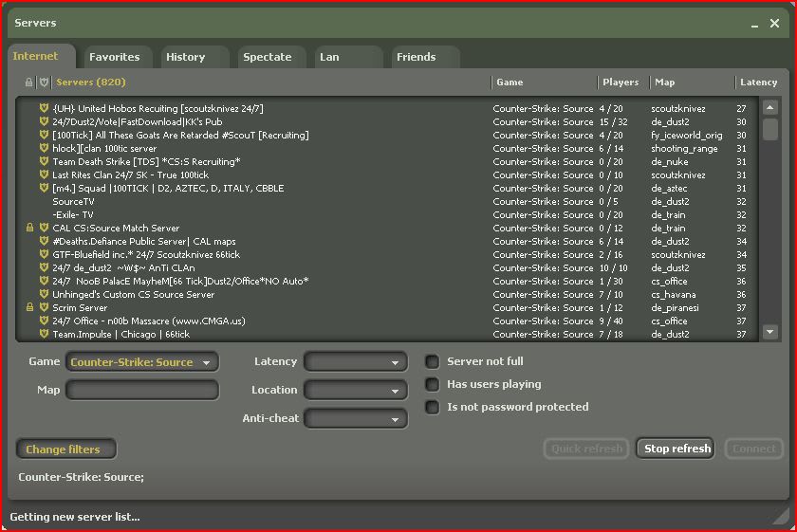Click shield icon of hlock][clan 100tic server
The image size is (797, 532).
point(45,148)
